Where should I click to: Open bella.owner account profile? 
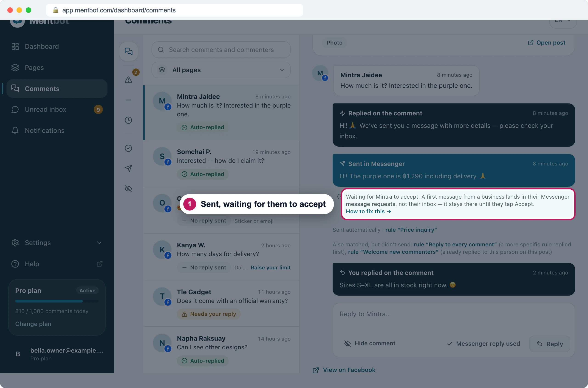pyautogui.click(x=57, y=354)
